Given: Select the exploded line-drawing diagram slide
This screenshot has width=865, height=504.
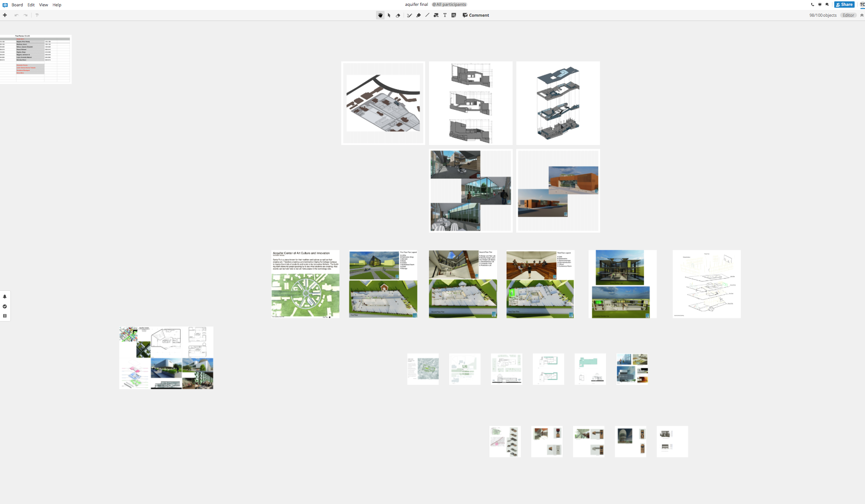Looking at the screenshot, I should pyautogui.click(x=706, y=284).
